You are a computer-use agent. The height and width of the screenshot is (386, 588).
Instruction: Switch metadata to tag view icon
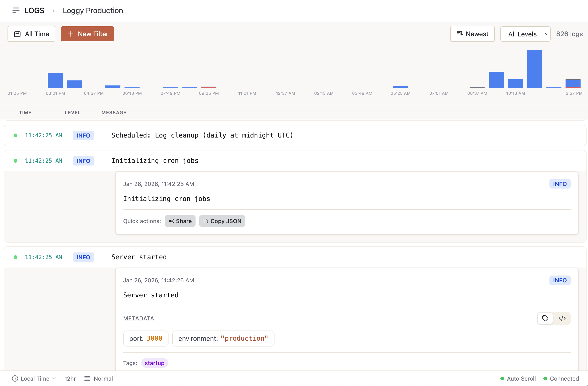[545, 318]
